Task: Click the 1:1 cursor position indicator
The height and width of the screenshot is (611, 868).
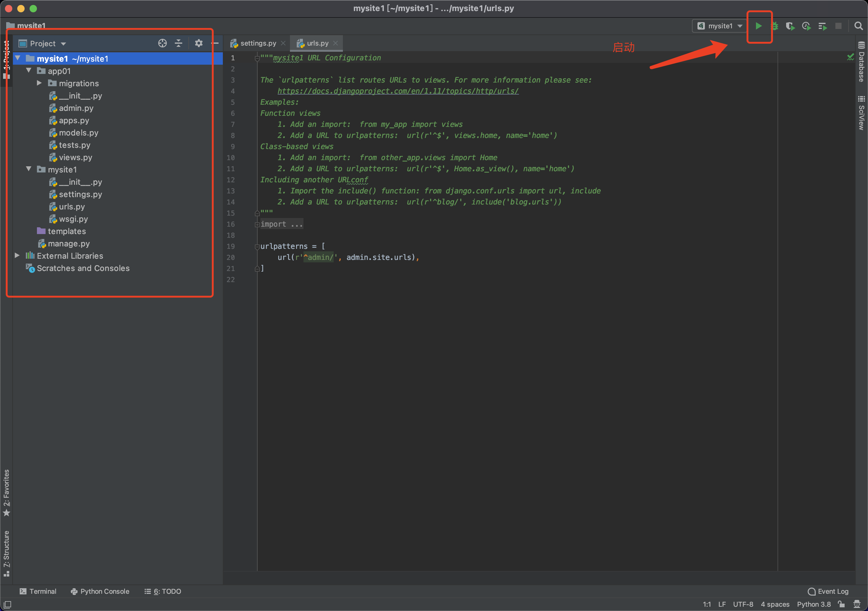Action: pyautogui.click(x=707, y=604)
